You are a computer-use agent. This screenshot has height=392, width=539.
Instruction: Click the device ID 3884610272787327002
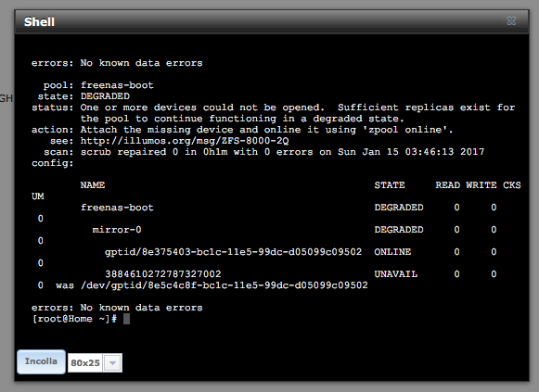tap(163, 274)
